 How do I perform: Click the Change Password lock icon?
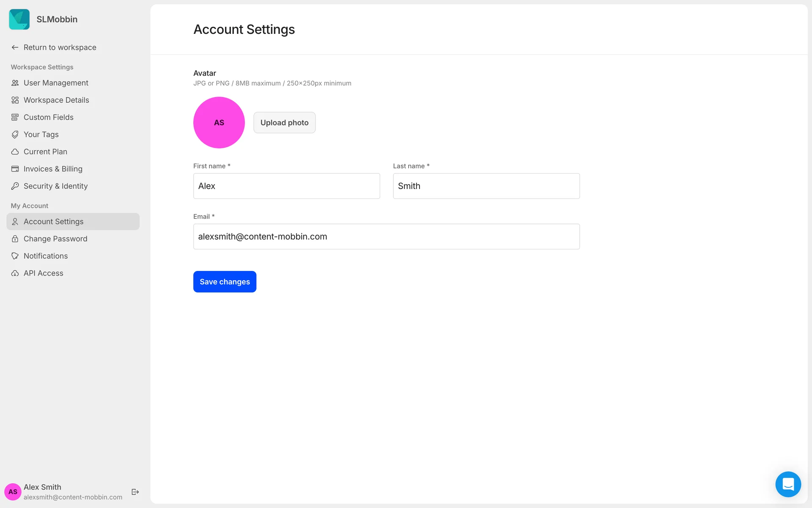pyautogui.click(x=15, y=239)
